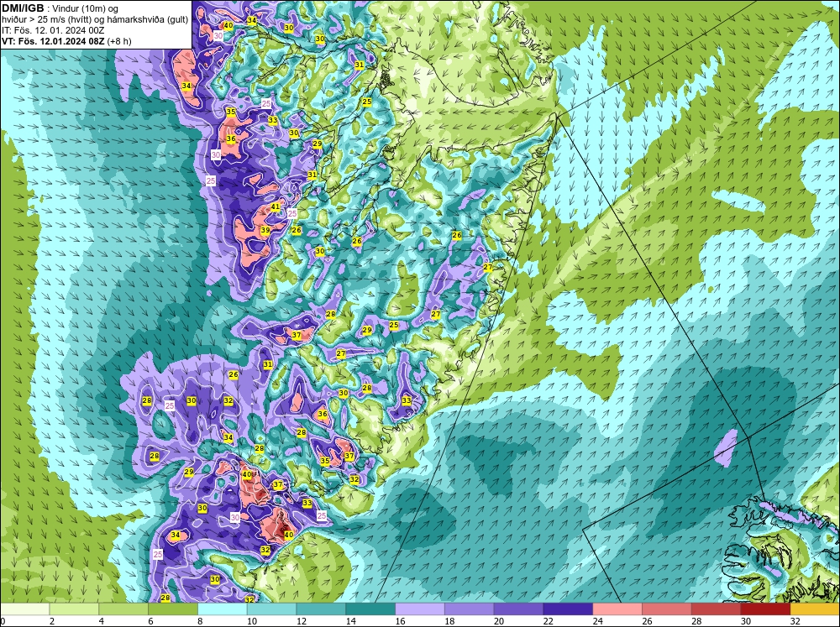This screenshot has width=840, height=627.
Task: Select the salmon 26–28 m/s legend swatch
Action: point(666,609)
